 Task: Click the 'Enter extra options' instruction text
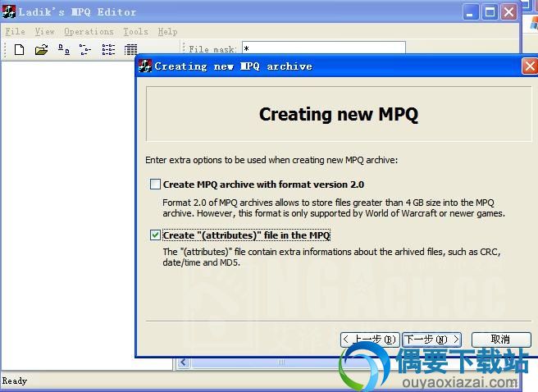[x=271, y=160]
